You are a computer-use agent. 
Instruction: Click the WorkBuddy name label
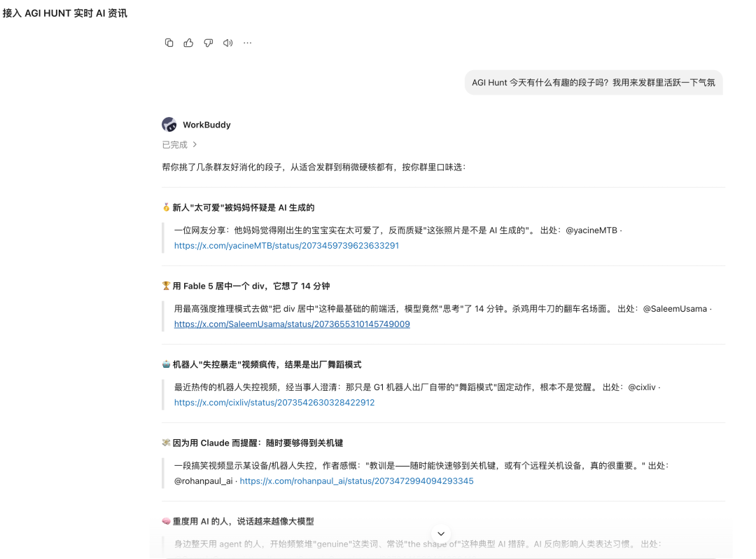[x=206, y=125]
